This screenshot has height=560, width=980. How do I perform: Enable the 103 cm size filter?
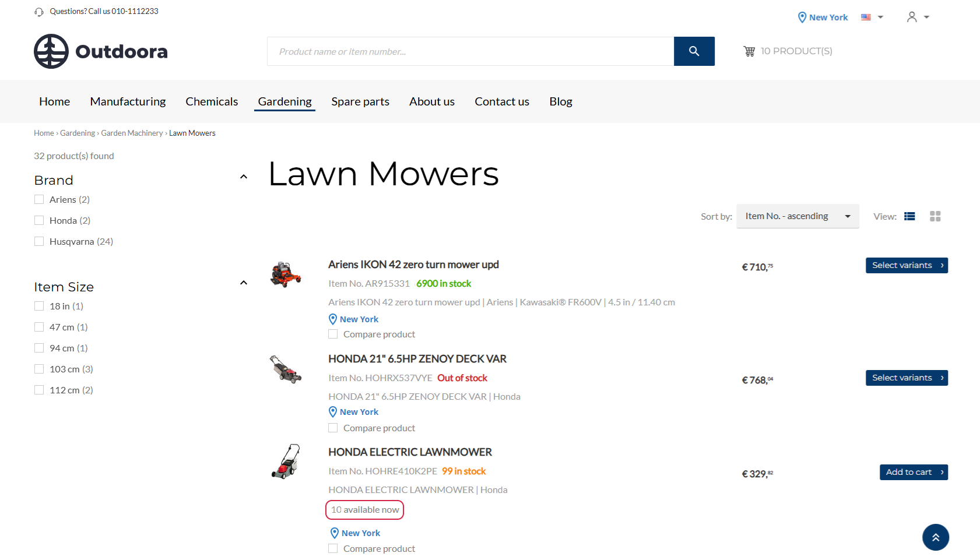pyautogui.click(x=39, y=369)
